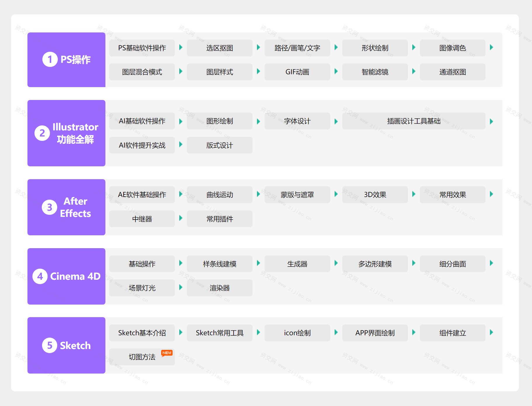Screen dimensions: 532x406
Task: Click the 组件建立 topic
Action: click(x=453, y=333)
